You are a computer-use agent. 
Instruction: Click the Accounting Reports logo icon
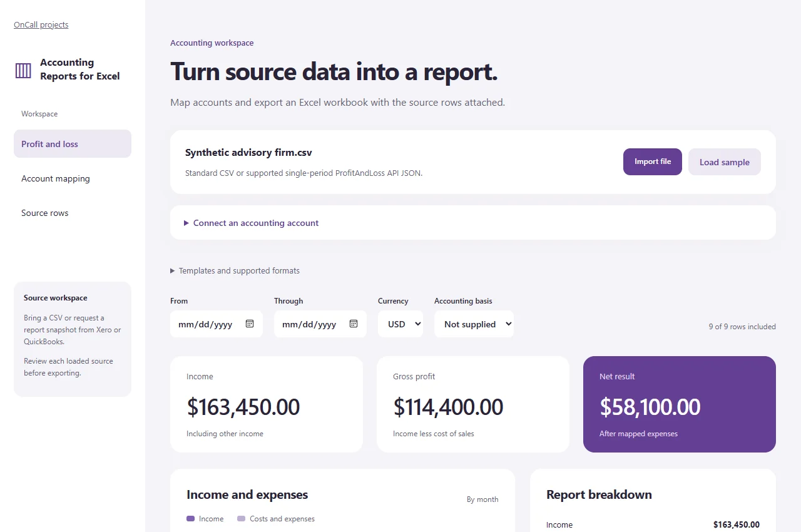[x=23, y=70]
